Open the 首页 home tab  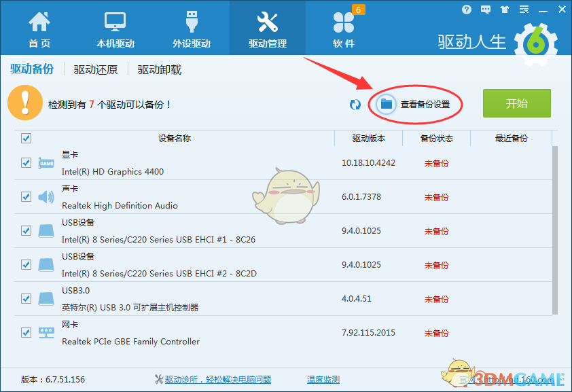tap(39, 29)
